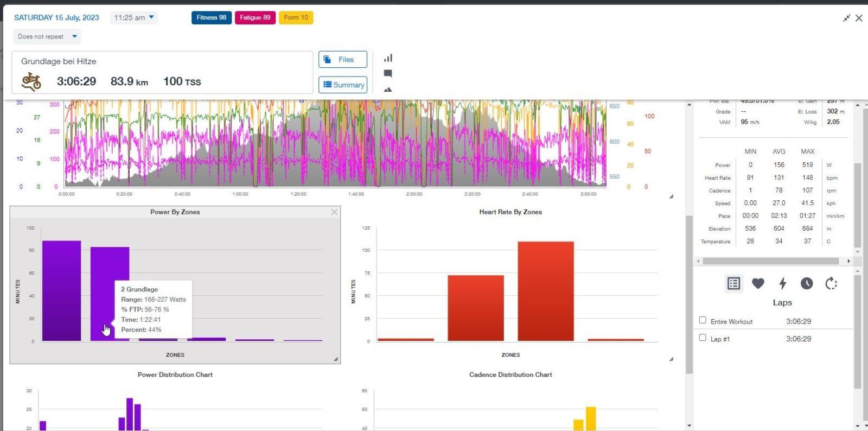Open the comments speech bubble icon
The image size is (868, 431).
coord(388,73)
